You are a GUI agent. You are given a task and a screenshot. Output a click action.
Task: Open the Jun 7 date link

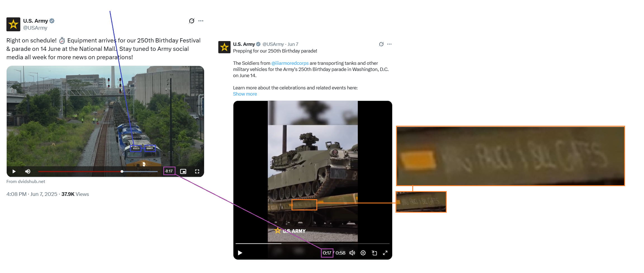293,44
